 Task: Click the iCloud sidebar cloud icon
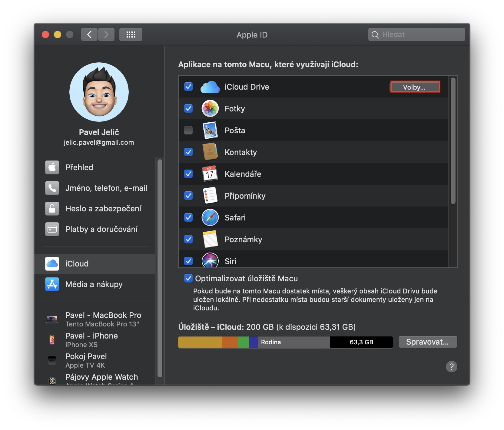pyautogui.click(x=52, y=264)
